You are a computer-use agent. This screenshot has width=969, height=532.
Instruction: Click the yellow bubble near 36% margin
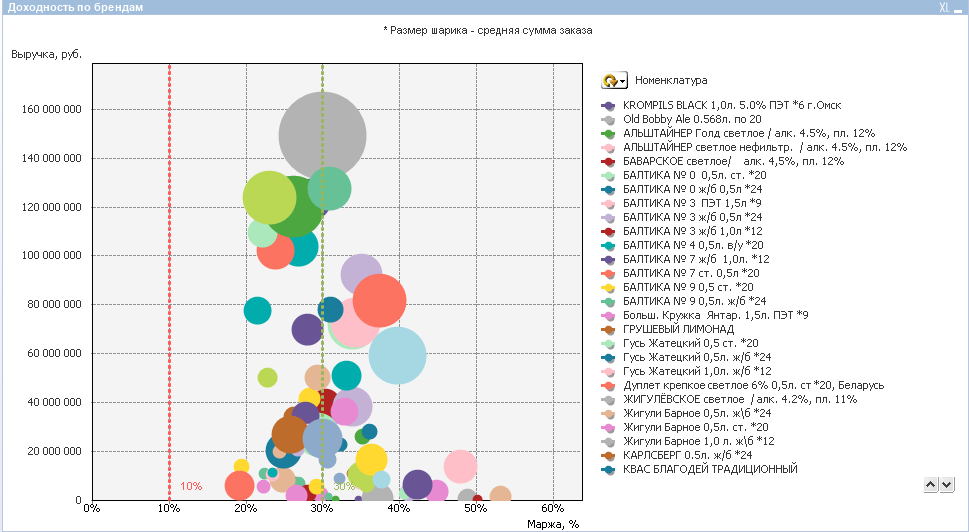371,460
